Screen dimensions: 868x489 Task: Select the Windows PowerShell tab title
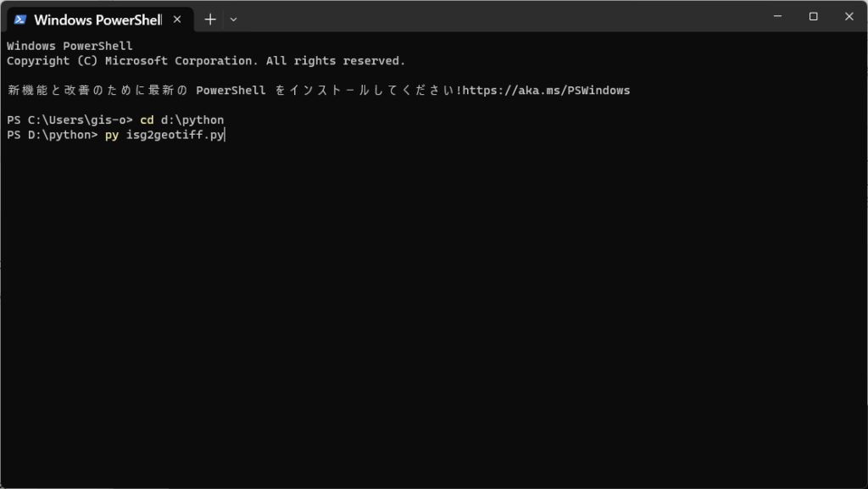click(x=98, y=19)
